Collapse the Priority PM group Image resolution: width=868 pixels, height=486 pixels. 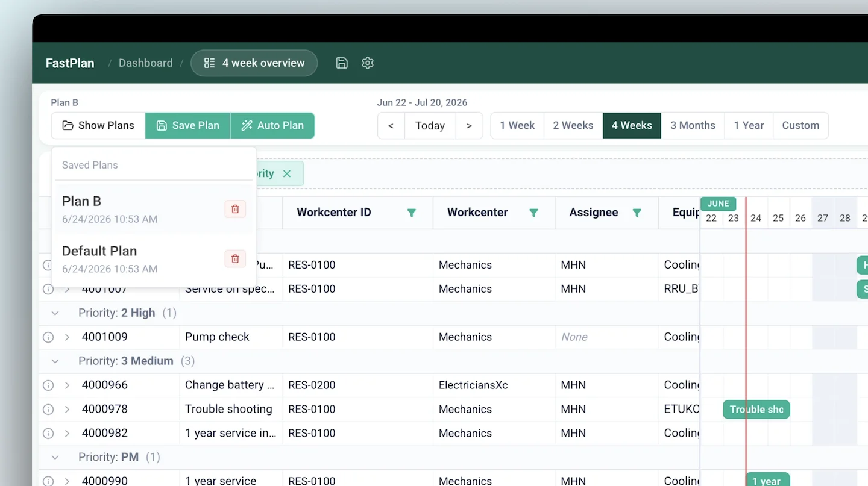pos(55,458)
